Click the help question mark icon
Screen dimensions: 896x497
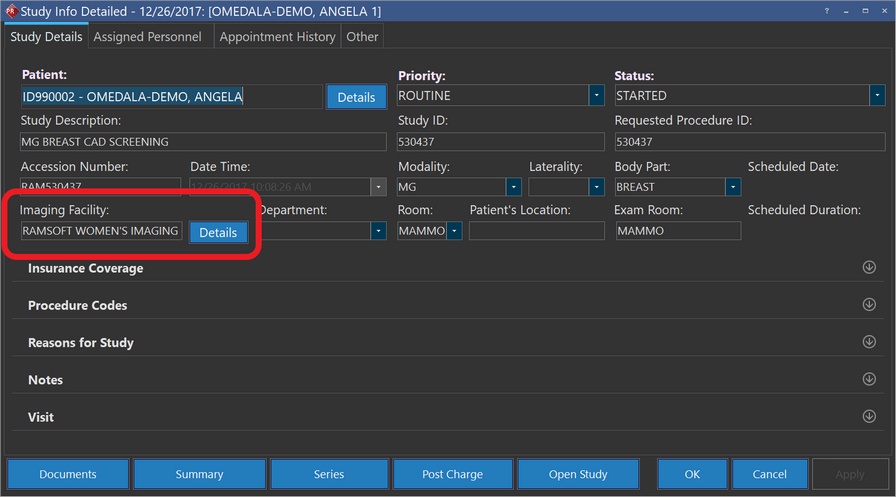point(827,11)
